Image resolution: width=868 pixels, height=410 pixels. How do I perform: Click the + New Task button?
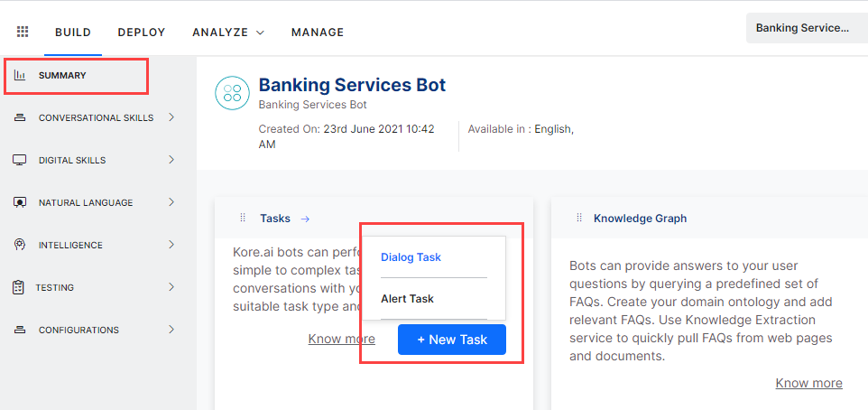[x=452, y=340]
